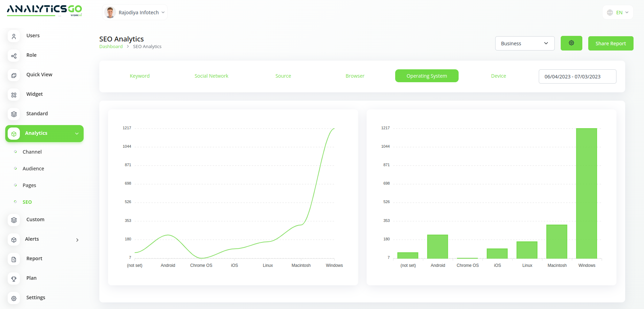The height and width of the screenshot is (309, 644).
Task: Click the Users person icon in sidebar
Action: click(x=14, y=36)
